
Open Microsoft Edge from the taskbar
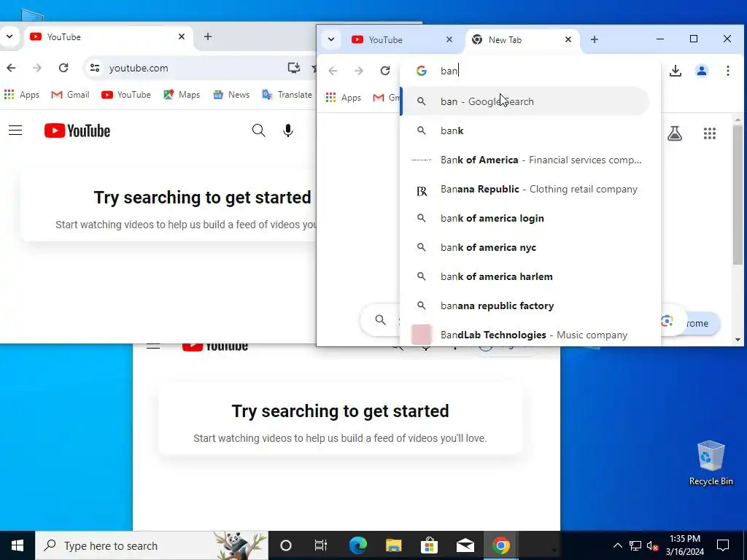357,545
